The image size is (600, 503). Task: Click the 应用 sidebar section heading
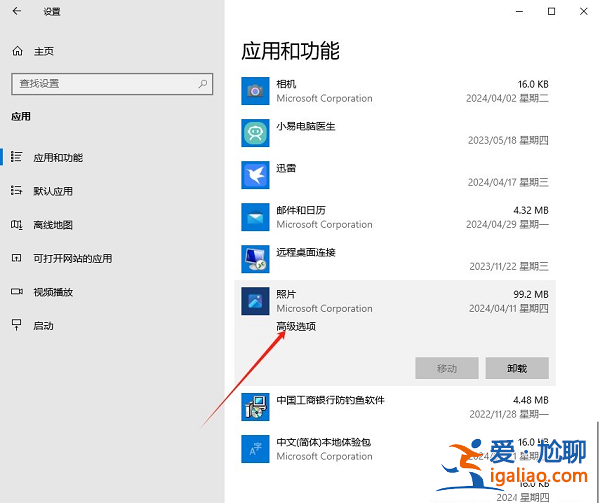[x=21, y=116]
